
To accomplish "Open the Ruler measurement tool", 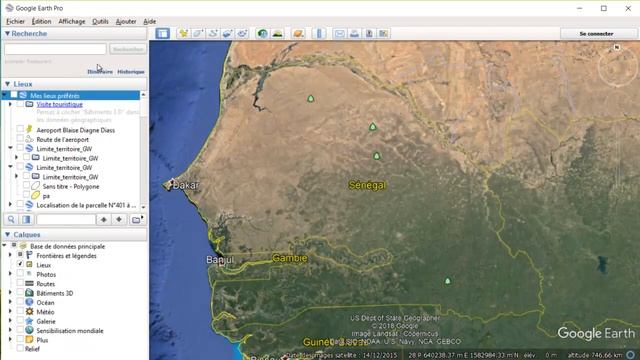I will [x=320, y=33].
